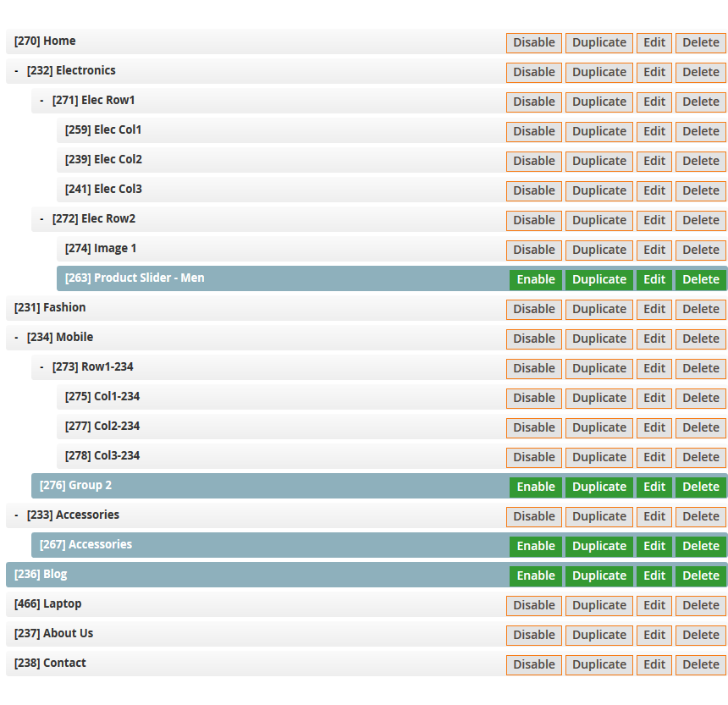Delete the Col3-234 item
Screen dimensions: 728x705
[700, 457]
